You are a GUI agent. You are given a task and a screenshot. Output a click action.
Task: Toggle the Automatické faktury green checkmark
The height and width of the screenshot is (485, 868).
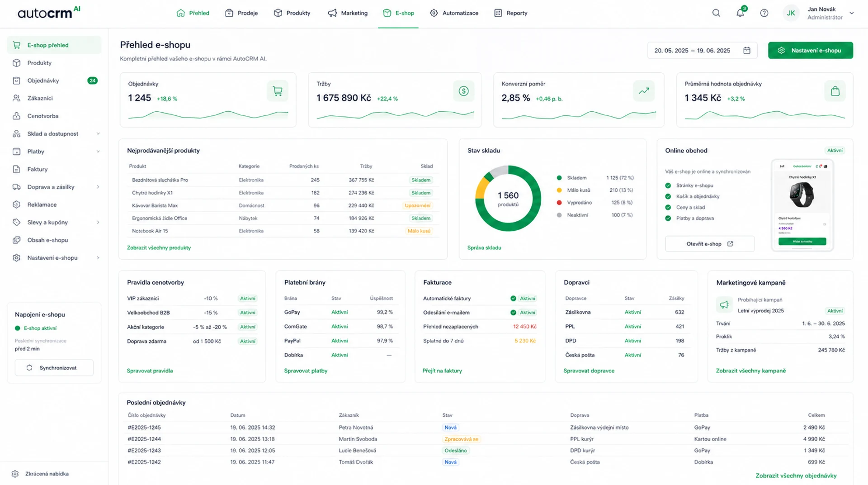tap(513, 299)
